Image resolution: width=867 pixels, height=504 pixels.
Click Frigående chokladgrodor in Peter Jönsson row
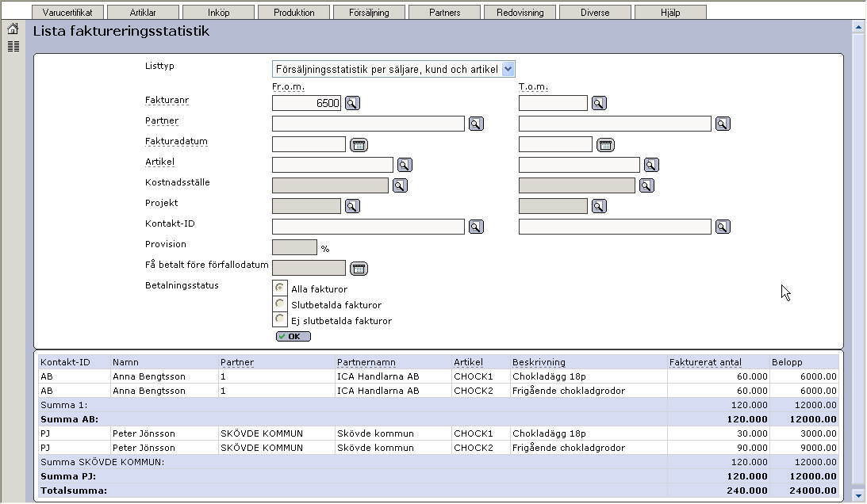coord(569,449)
